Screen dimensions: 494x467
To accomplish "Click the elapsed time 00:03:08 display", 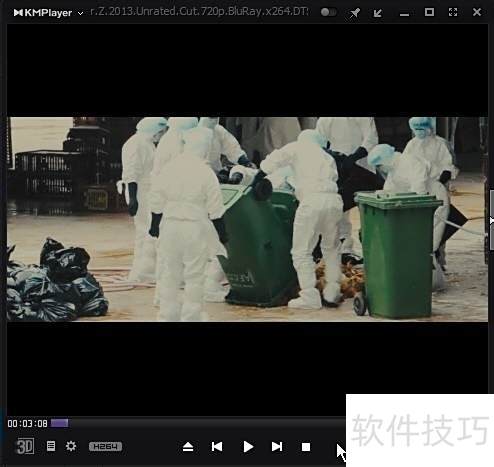I will (x=27, y=423).
